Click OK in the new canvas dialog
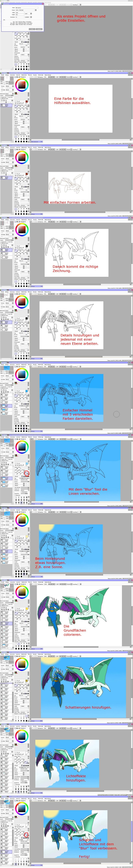 (32, 29)
